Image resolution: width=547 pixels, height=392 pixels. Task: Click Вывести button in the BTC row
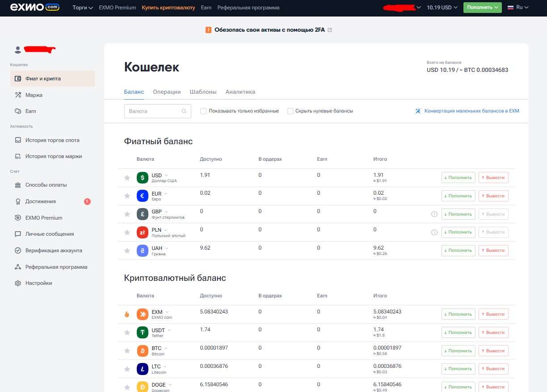coord(493,351)
